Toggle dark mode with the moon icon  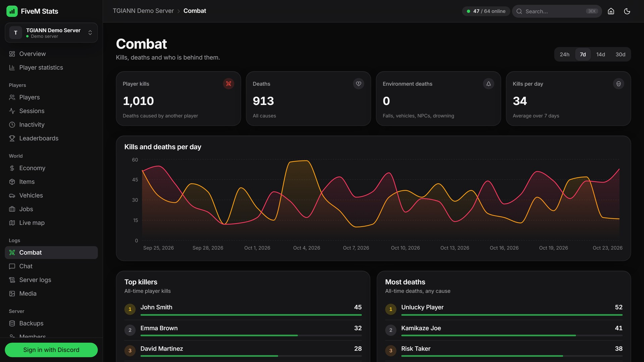click(627, 11)
